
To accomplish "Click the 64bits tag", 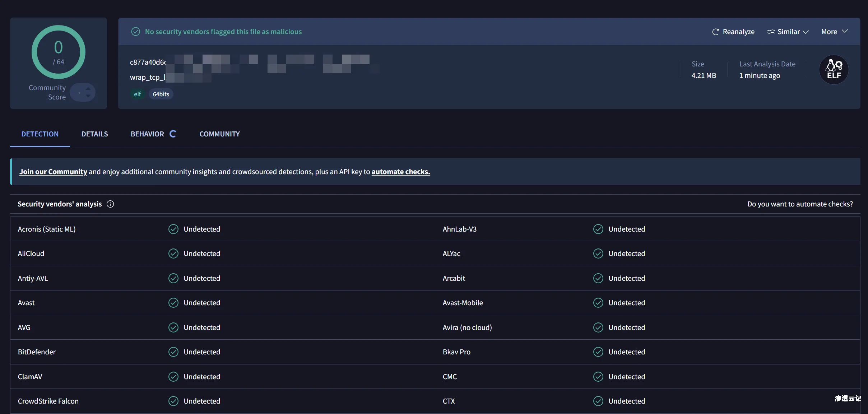I will click(161, 94).
